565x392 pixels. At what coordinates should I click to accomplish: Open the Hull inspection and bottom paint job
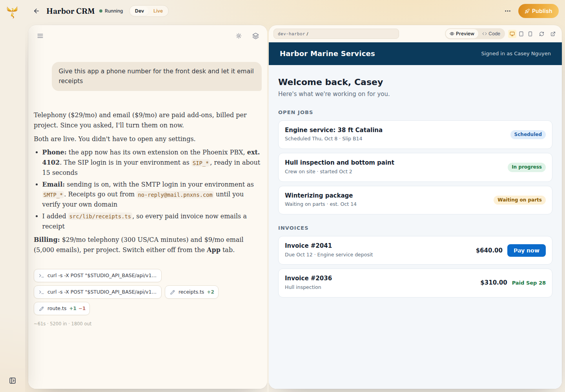coord(415,167)
